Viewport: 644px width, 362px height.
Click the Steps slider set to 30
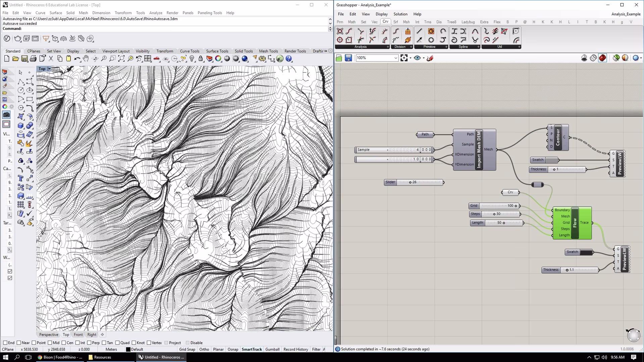pyautogui.click(x=495, y=214)
